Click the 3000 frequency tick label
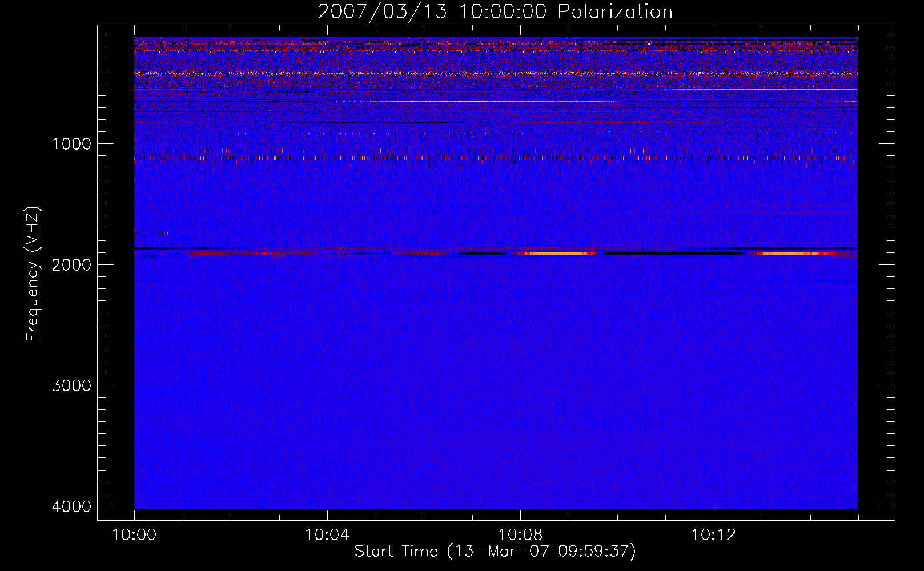The height and width of the screenshot is (571, 924). pos(71,385)
